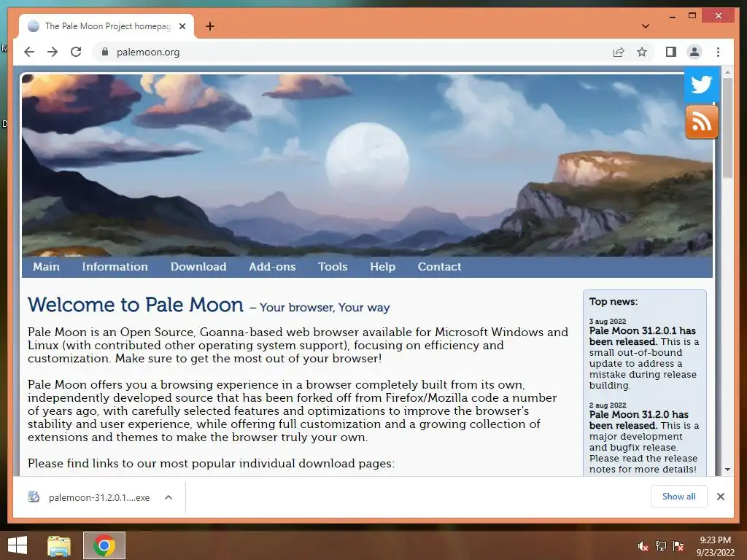Viewport: 747px width, 560px height.
Task: Open the Windows Start menu
Action: (18, 545)
